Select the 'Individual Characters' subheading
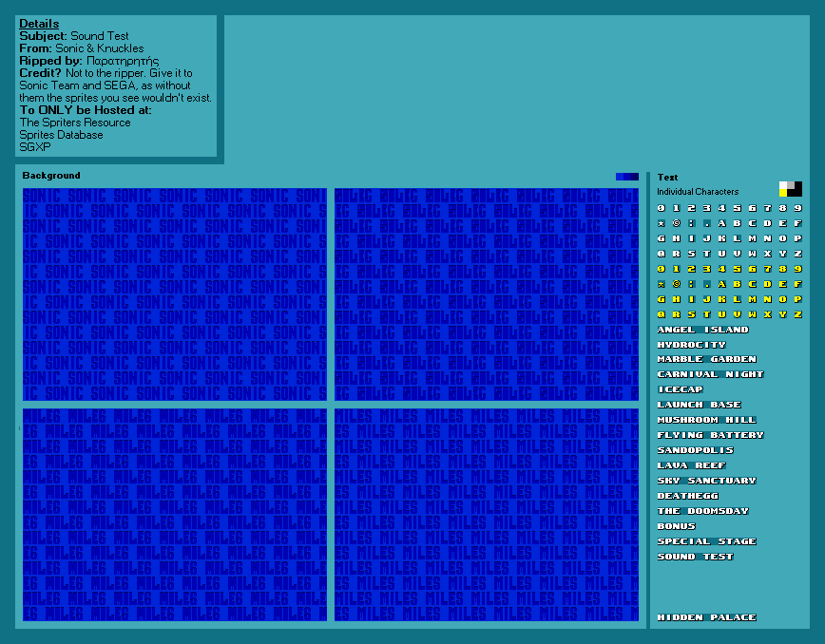 698,192
